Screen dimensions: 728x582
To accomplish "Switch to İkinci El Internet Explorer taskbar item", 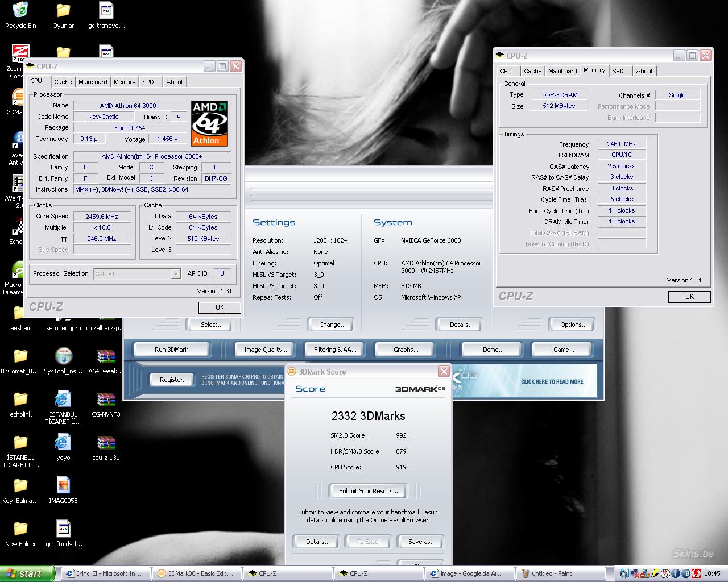I will click(106, 573).
